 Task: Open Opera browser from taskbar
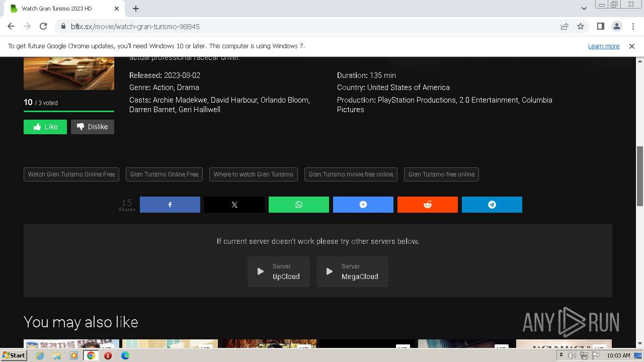[108, 355]
